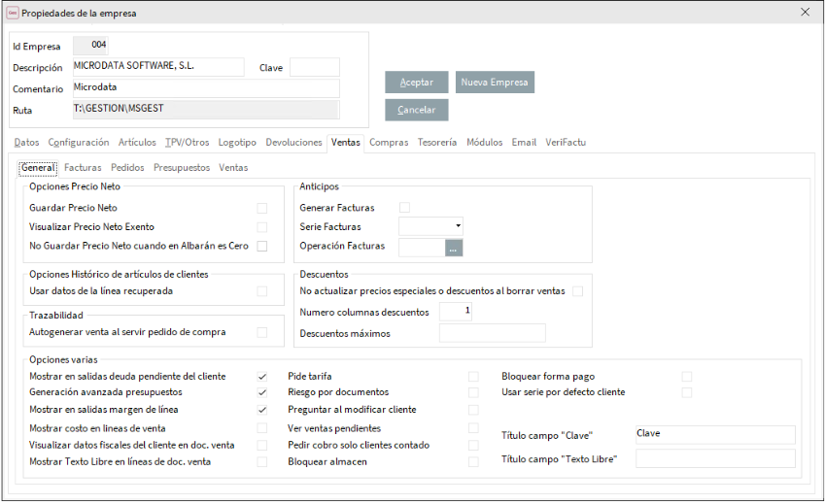Toggle Generación avanzada presupuestos checkbox

click(x=261, y=392)
